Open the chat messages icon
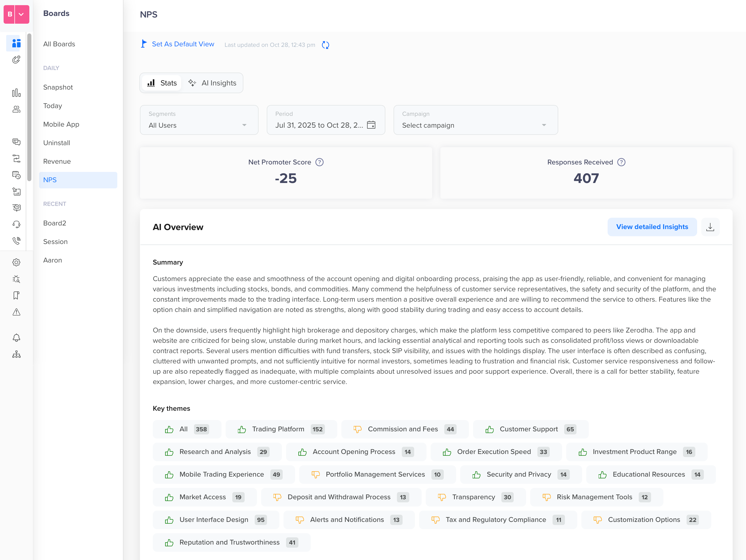The height and width of the screenshot is (560, 746). [x=16, y=142]
